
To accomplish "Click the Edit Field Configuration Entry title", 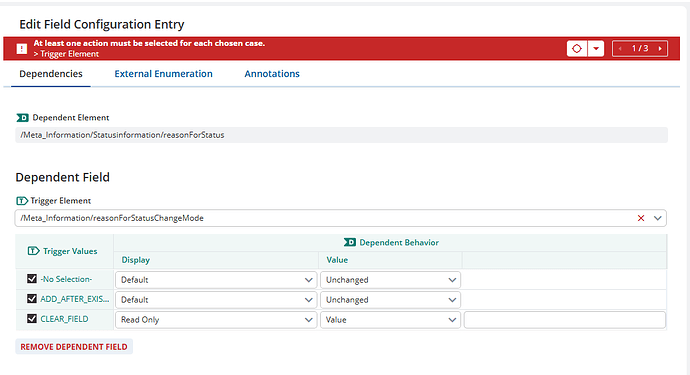I will tap(102, 24).
